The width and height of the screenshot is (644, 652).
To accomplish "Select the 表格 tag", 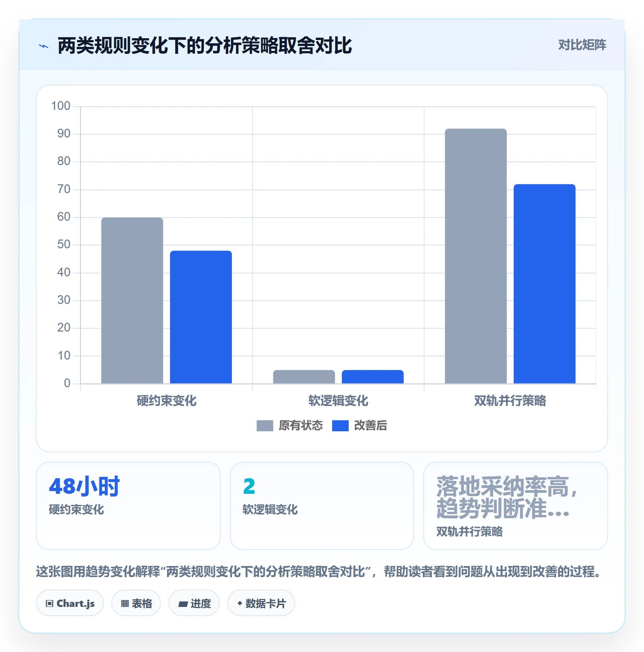I will (136, 603).
